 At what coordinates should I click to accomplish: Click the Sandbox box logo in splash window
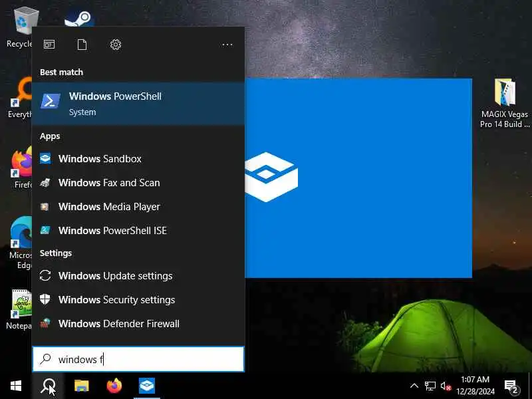point(271,177)
